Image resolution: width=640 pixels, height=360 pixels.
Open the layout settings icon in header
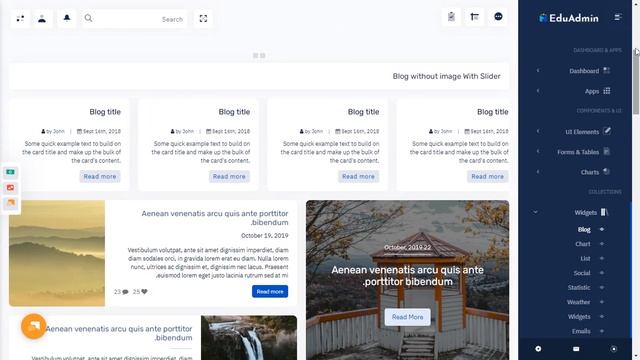(474, 17)
